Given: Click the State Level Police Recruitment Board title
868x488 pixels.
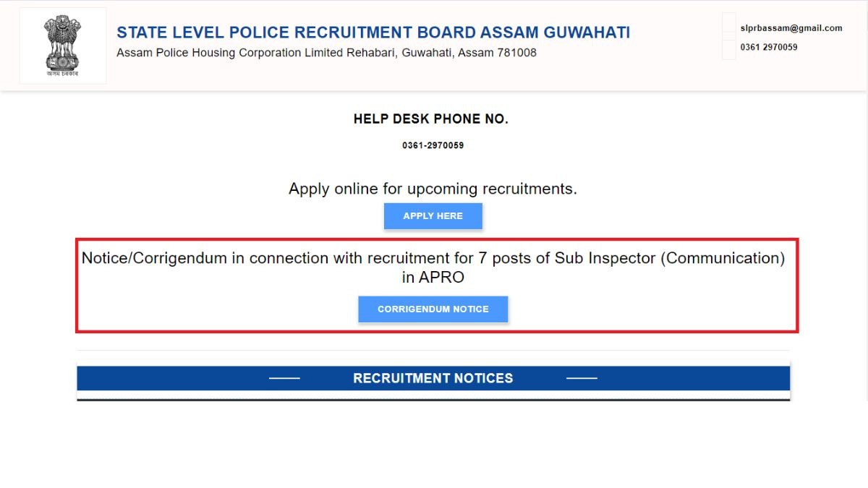Looking at the screenshot, I should [x=373, y=33].
